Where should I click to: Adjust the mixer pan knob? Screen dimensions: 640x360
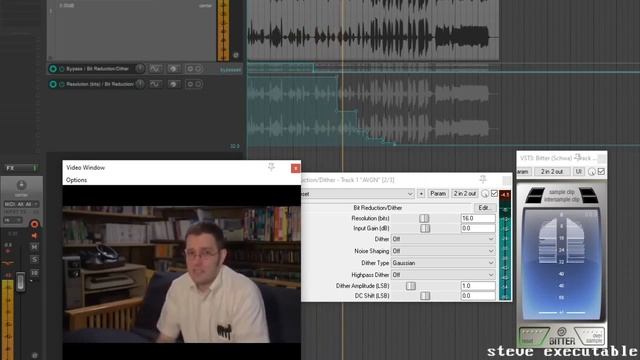tap(21, 185)
